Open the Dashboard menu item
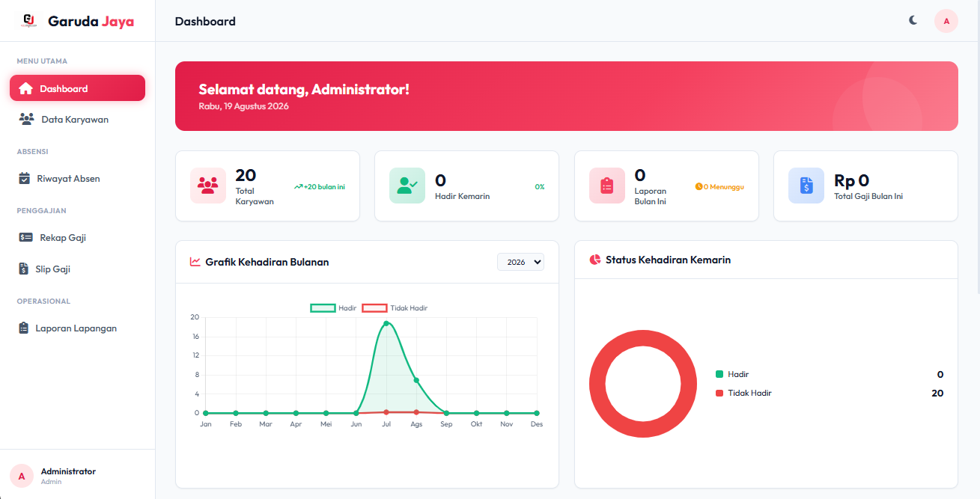The height and width of the screenshot is (499, 980). pos(77,88)
